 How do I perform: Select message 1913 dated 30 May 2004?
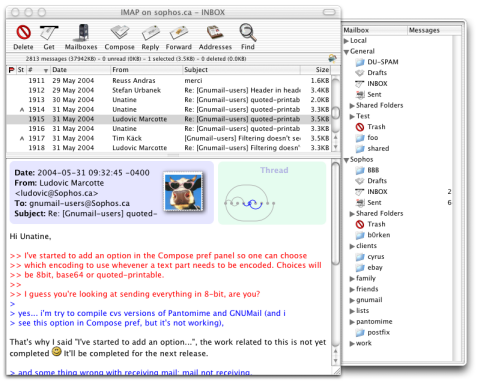point(169,100)
